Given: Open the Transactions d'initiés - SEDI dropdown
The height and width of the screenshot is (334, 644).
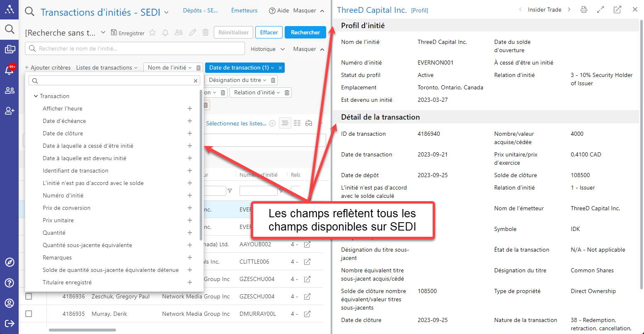Looking at the screenshot, I should [x=167, y=12].
